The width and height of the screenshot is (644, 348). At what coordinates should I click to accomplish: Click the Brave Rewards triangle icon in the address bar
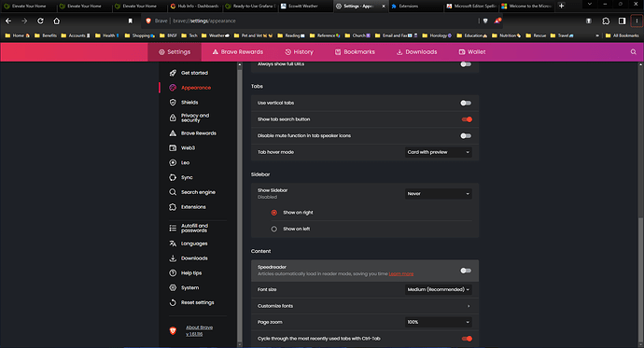(497, 21)
